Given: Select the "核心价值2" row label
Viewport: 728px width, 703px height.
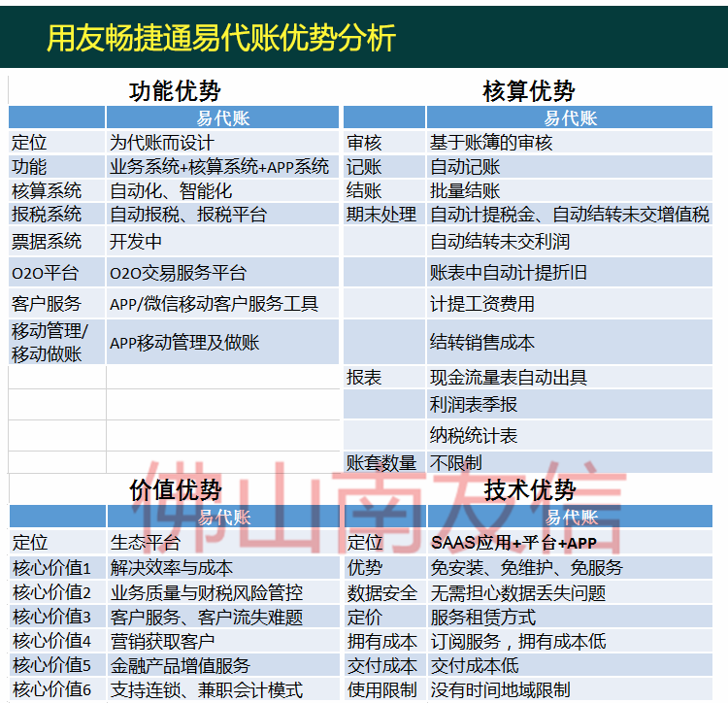Looking at the screenshot, I should (57, 592).
